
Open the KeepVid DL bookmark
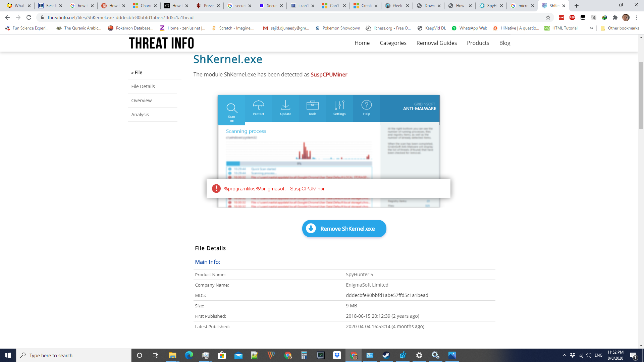tap(432, 28)
